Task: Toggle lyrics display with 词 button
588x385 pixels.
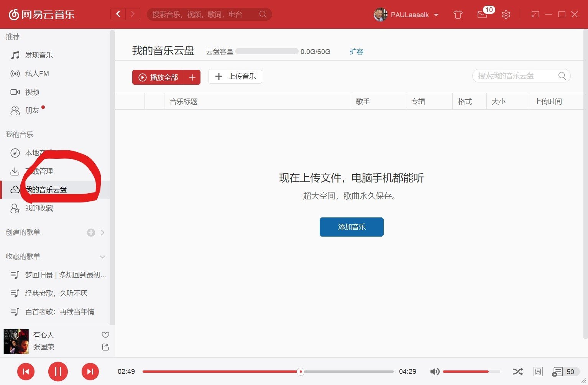Action: 538,371
